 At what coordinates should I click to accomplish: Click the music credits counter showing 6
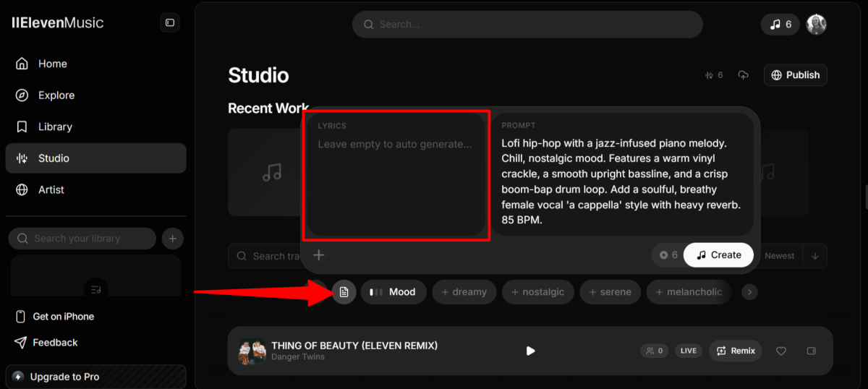pyautogui.click(x=780, y=25)
